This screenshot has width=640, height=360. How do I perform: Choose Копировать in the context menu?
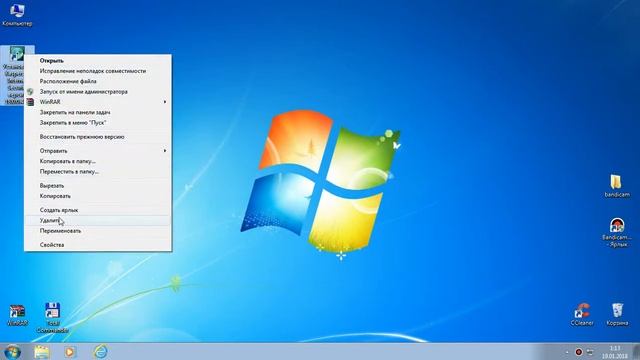tap(98, 196)
